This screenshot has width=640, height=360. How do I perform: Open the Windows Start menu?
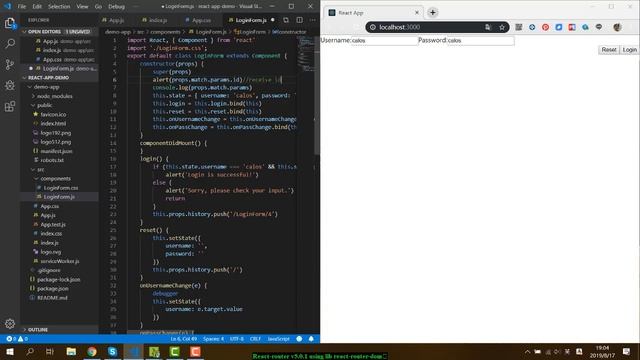[10, 351]
